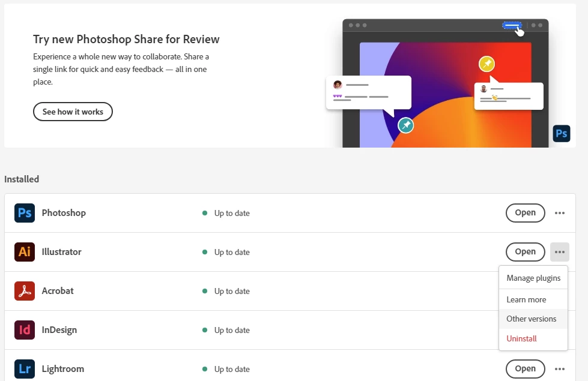Click the InDesign app icon
Screen dimensions: 588x381
pos(25,329)
